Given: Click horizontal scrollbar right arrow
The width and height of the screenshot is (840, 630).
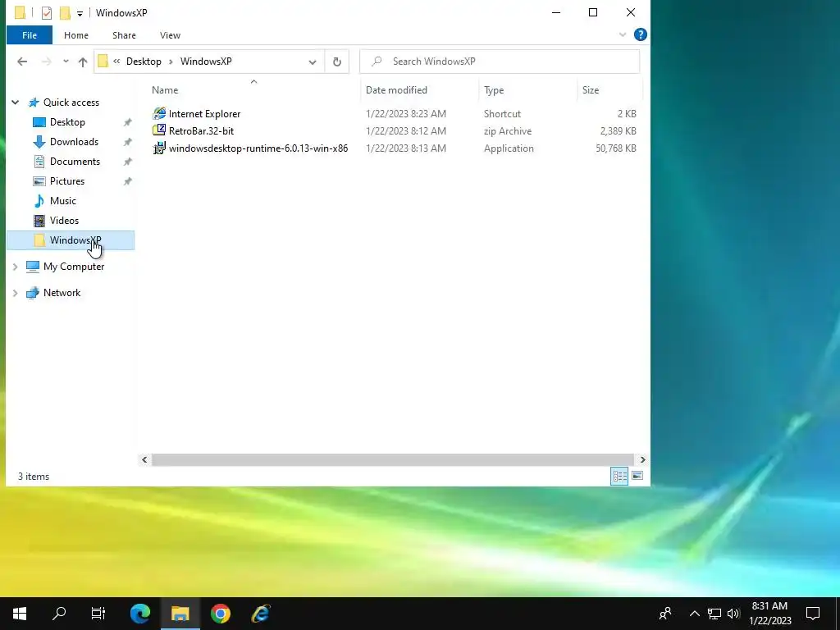Looking at the screenshot, I should (643, 459).
